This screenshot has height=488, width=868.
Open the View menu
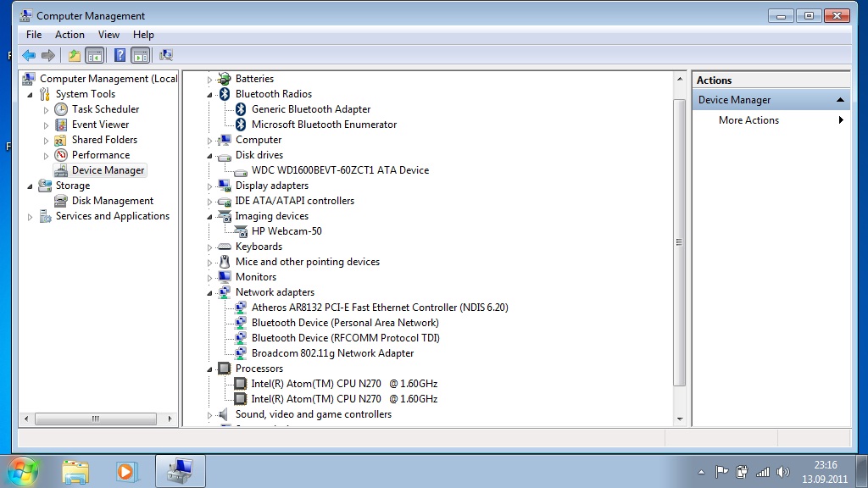pos(108,35)
